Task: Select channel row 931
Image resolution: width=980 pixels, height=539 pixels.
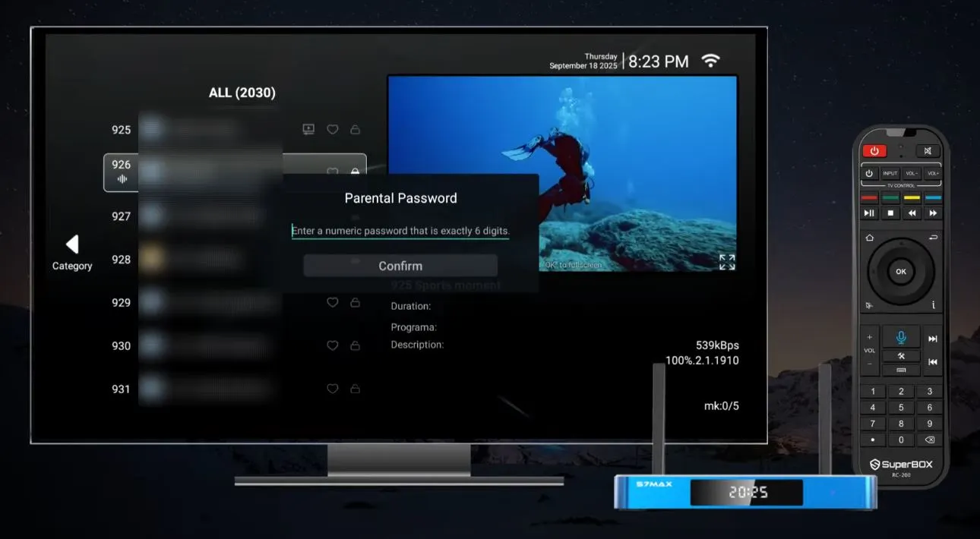Action: 236,389
